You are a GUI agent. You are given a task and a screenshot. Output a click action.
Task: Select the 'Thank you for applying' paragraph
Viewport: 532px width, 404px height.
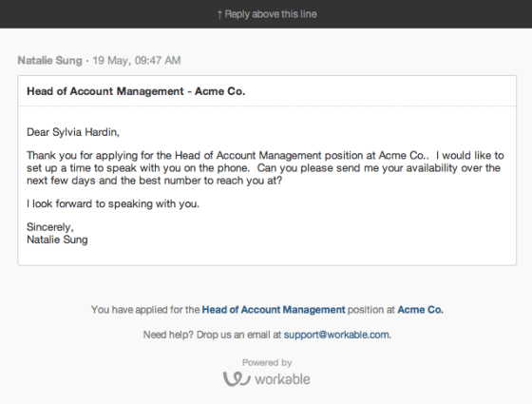(x=265, y=167)
